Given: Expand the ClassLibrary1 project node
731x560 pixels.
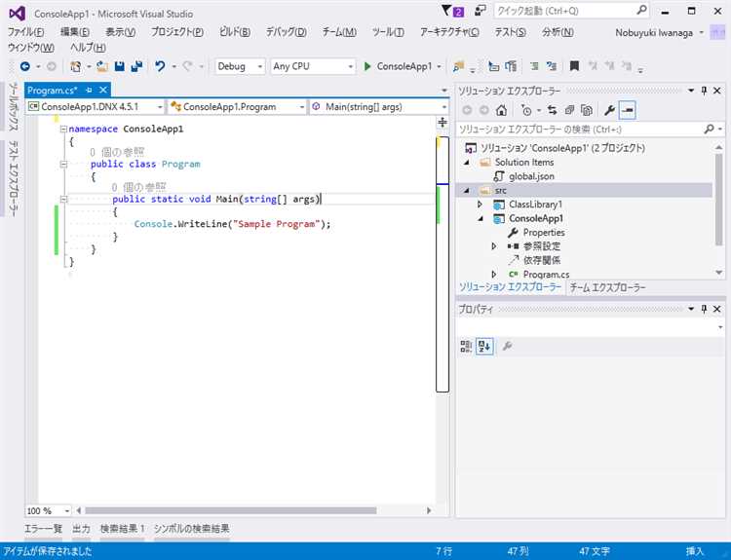Looking at the screenshot, I should click(480, 205).
